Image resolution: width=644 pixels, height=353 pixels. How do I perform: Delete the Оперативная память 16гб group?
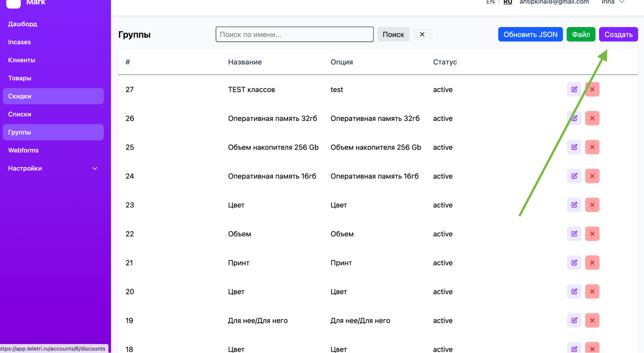(592, 176)
